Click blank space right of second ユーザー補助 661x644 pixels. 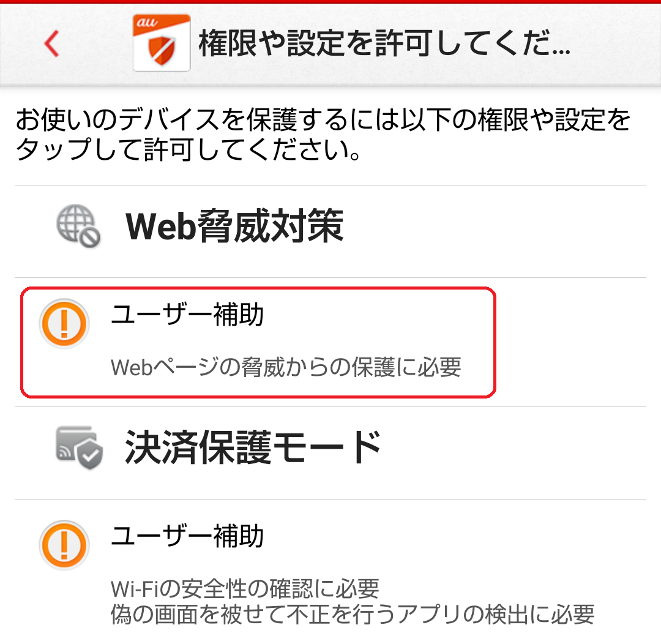click(455, 536)
